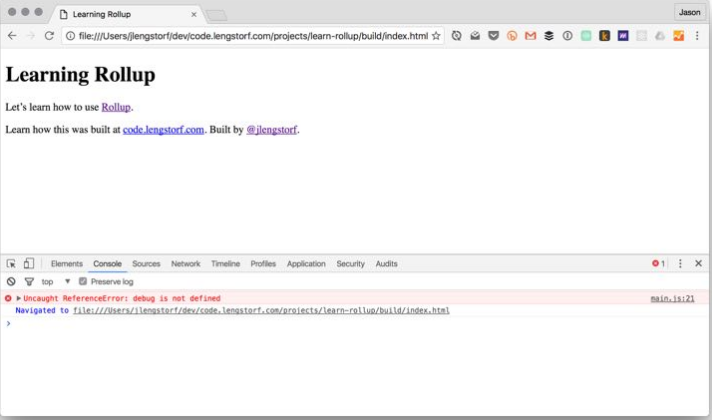Toggle the Preserve log checkbox
The width and height of the screenshot is (712, 420).
[83, 282]
